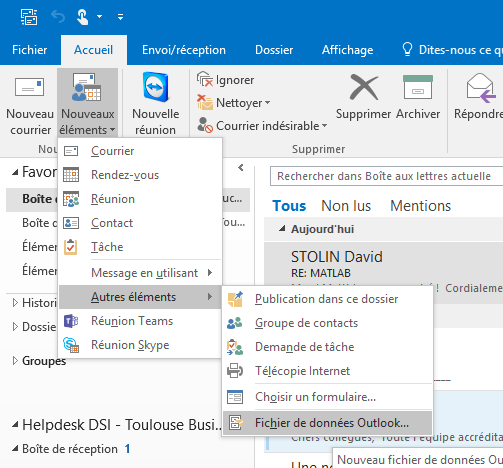
Task: Click the Archiver box icon
Action: click(x=418, y=87)
